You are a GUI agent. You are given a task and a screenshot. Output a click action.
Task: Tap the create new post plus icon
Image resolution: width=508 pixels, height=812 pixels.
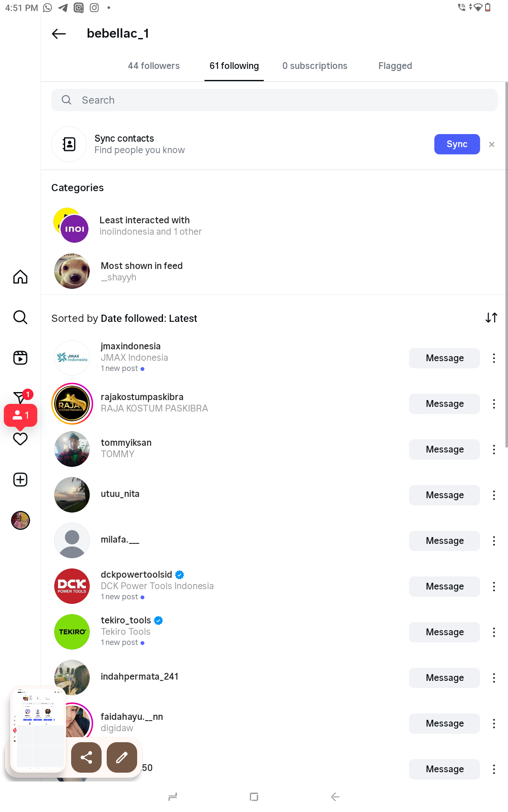coord(20,480)
